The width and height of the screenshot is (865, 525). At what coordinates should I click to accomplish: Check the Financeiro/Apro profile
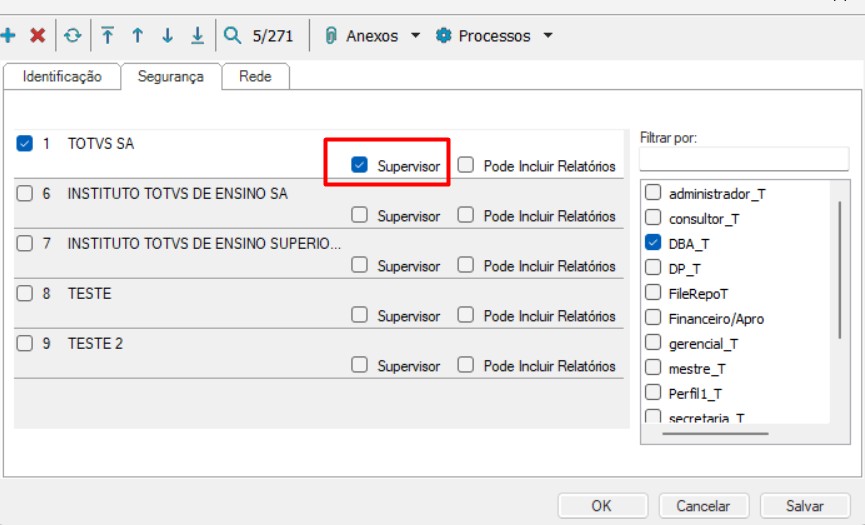(x=653, y=318)
